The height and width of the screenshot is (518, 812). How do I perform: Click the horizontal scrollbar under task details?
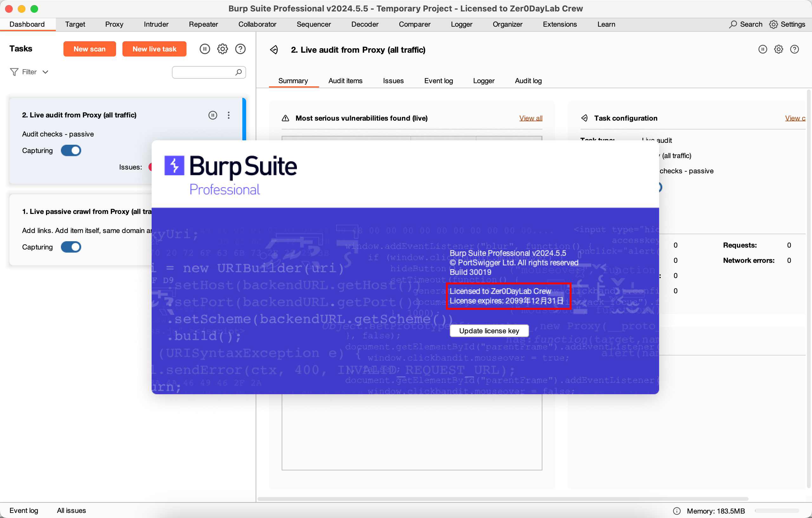click(503, 499)
